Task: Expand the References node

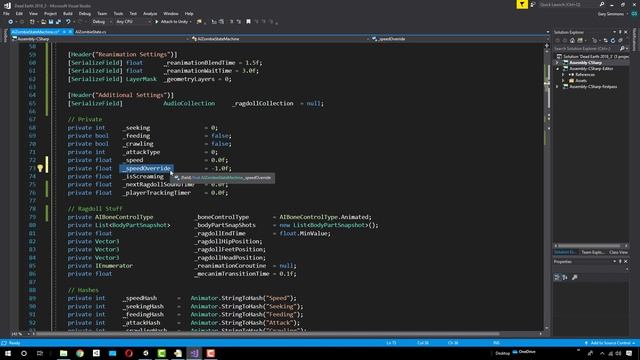Action: tap(563, 75)
